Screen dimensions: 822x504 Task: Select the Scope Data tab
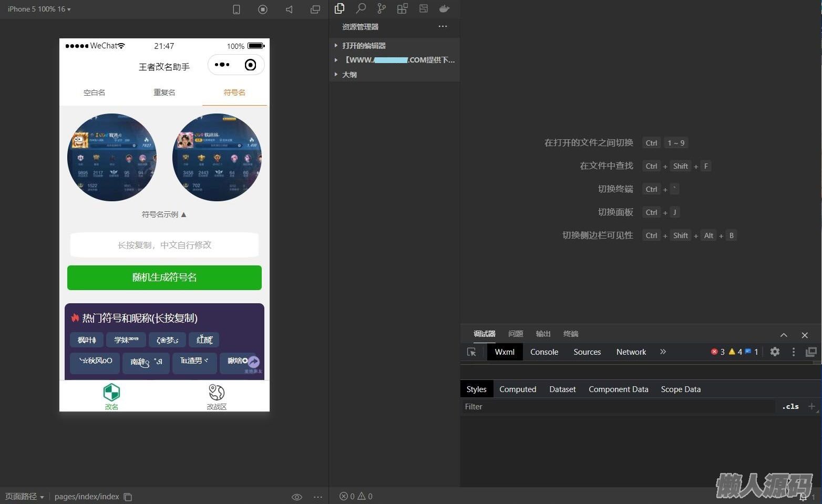click(681, 389)
